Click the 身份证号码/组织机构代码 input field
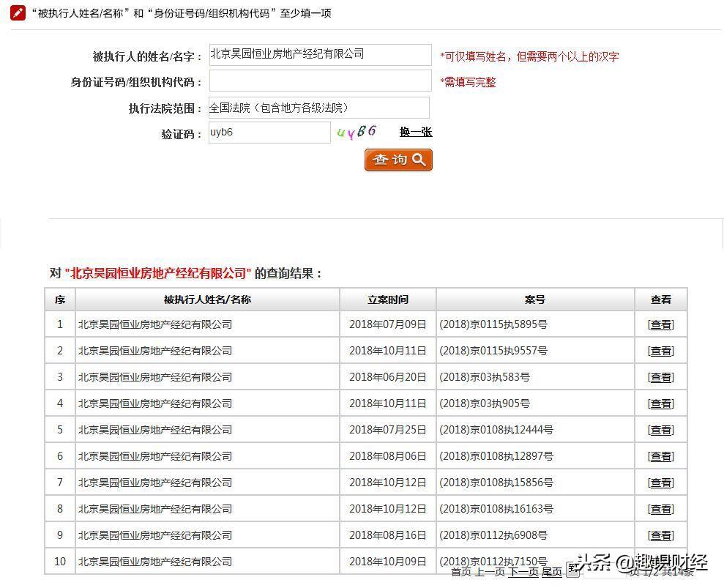Image resolution: width=724 pixels, height=588 pixels. (319, 81)
